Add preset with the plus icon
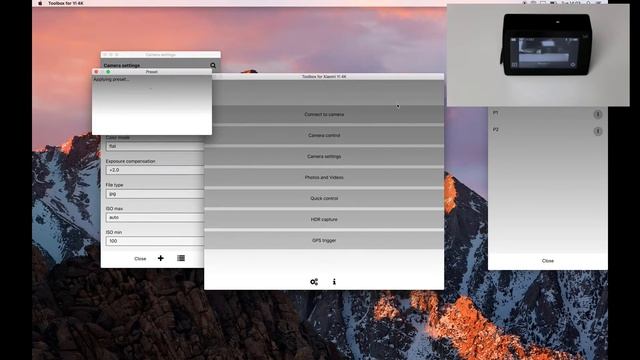This screenshot has height=360, width=640. coord(160,258)
